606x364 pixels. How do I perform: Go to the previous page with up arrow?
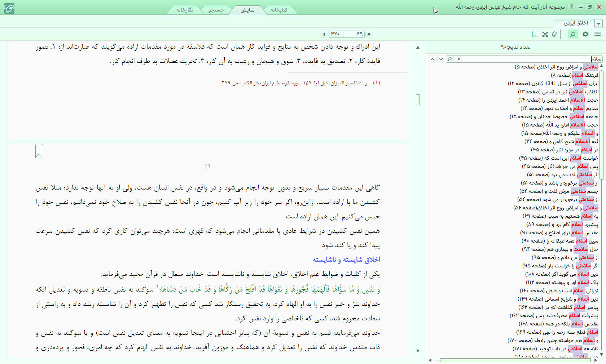[324, 34]
